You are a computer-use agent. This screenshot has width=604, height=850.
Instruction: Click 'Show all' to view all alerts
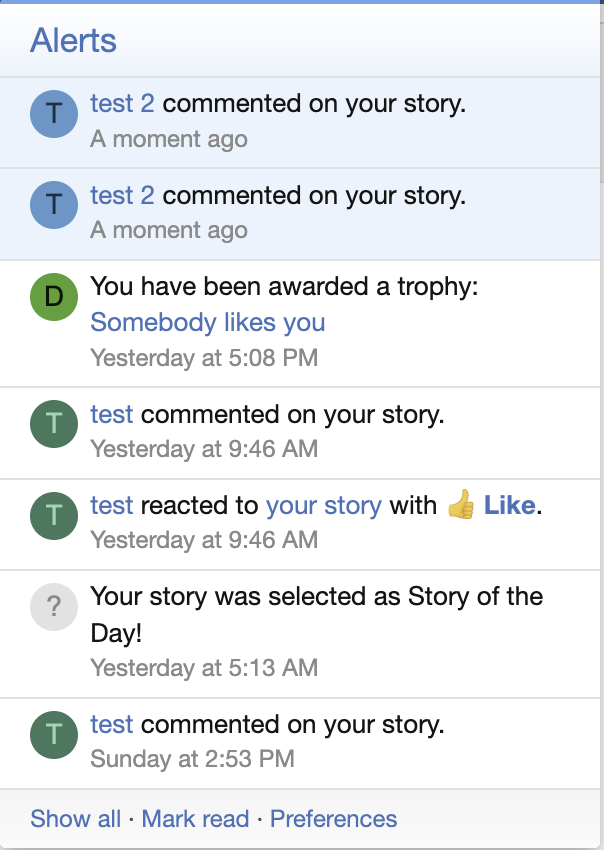[75, 818]
